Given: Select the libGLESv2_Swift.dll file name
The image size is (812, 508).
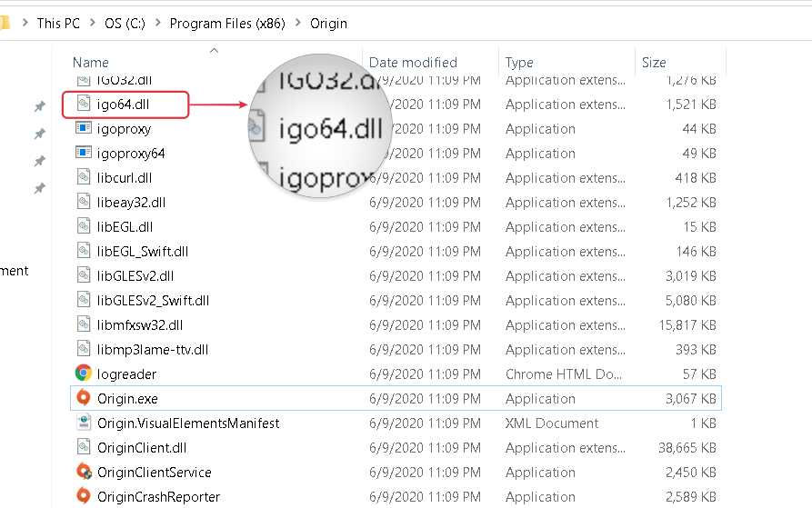Looking at the screenshot, I should [153, 301].
